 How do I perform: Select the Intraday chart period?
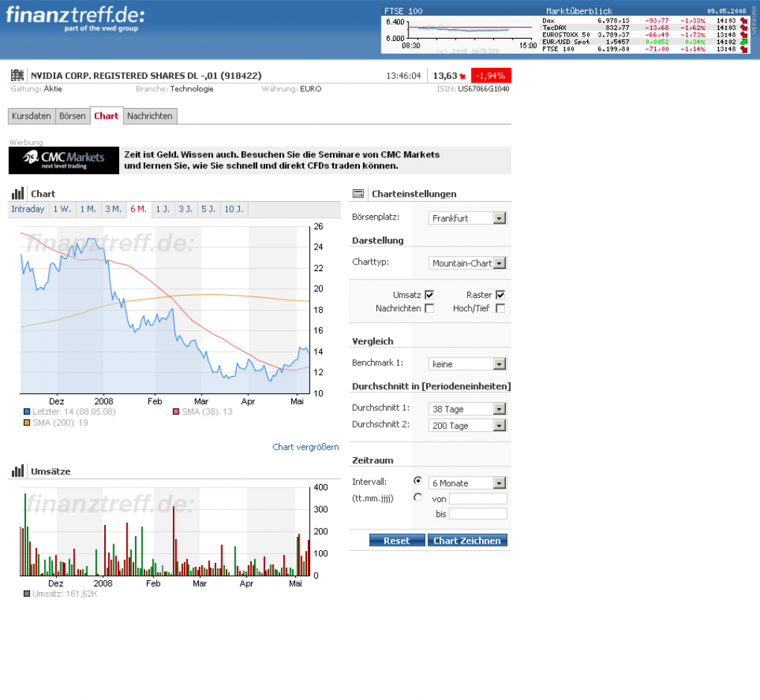28,209
